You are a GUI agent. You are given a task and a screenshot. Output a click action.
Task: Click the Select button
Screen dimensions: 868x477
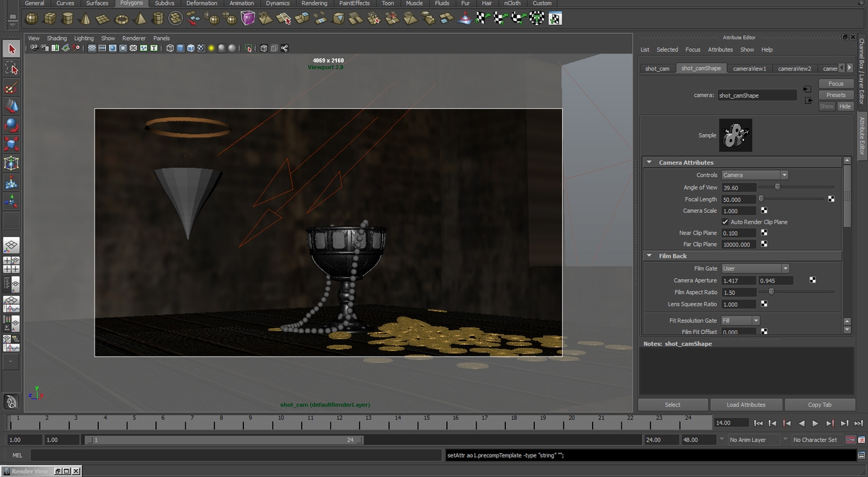pyautogui.click(x=673, y=405)
